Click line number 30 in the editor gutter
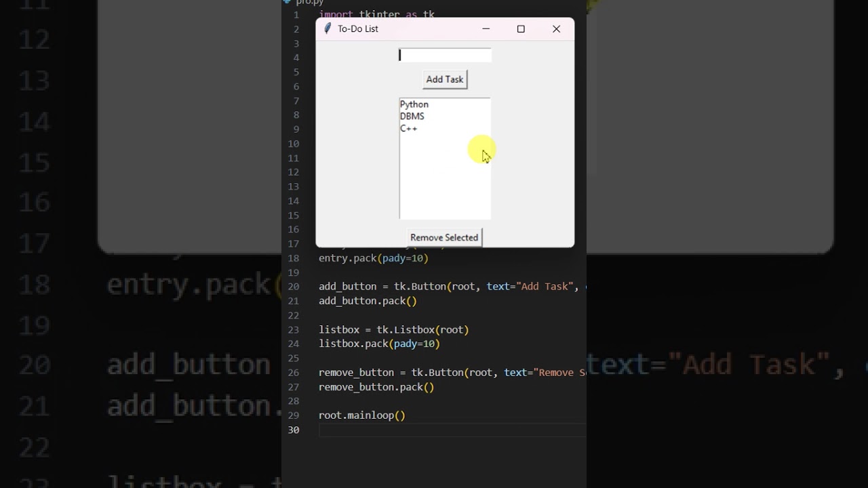The image size is (868, 488). [x=293, y=430]
